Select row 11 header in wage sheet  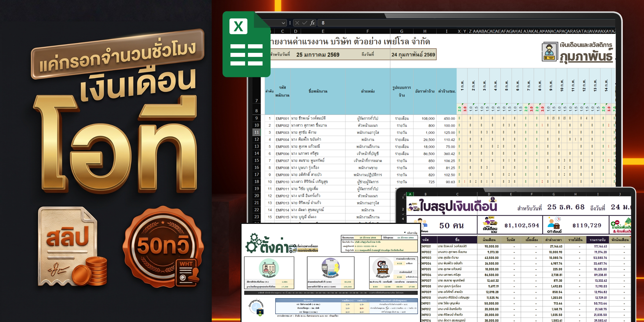pyautogui.click(x=257, y=132)
